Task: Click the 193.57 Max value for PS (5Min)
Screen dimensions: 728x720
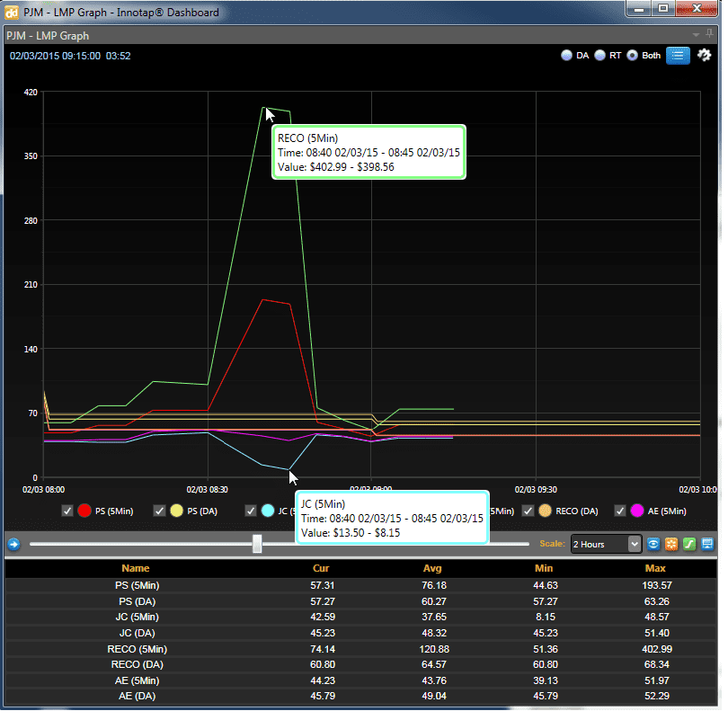Action: [x=657, y=585]
